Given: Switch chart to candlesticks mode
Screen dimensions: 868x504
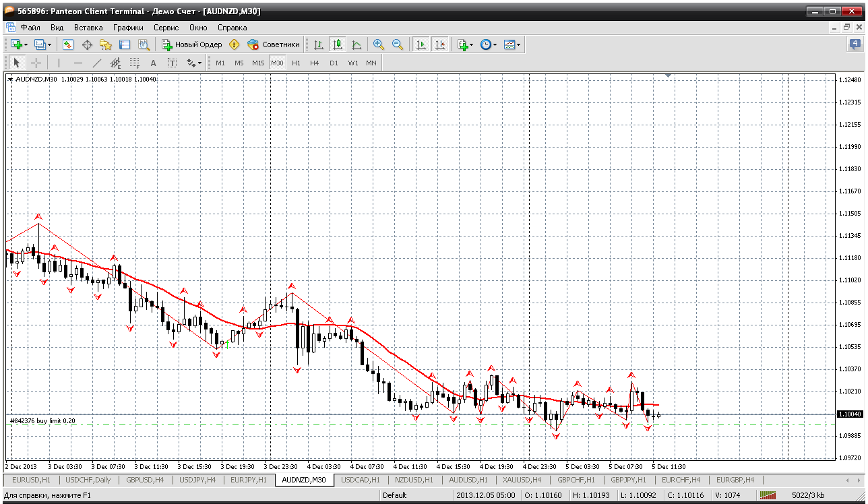Looking at the screenshot, I should pyautogui.click(x=338, y=44).
